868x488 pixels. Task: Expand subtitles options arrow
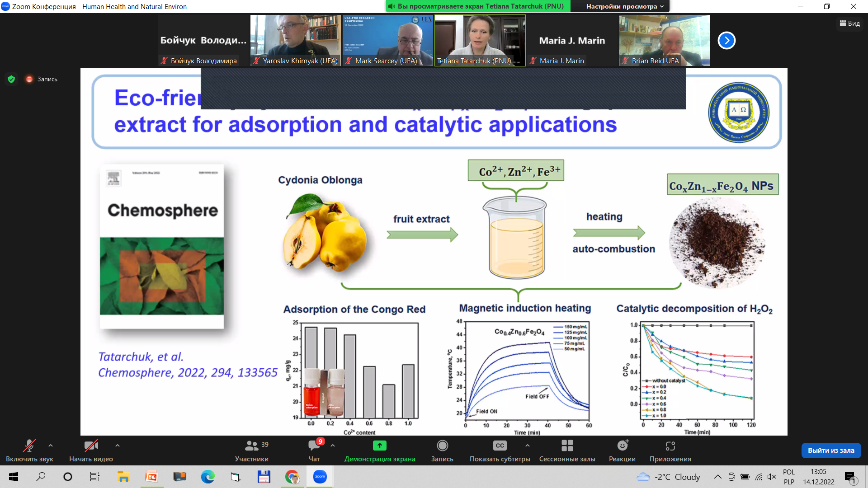(x=528, y=446)
